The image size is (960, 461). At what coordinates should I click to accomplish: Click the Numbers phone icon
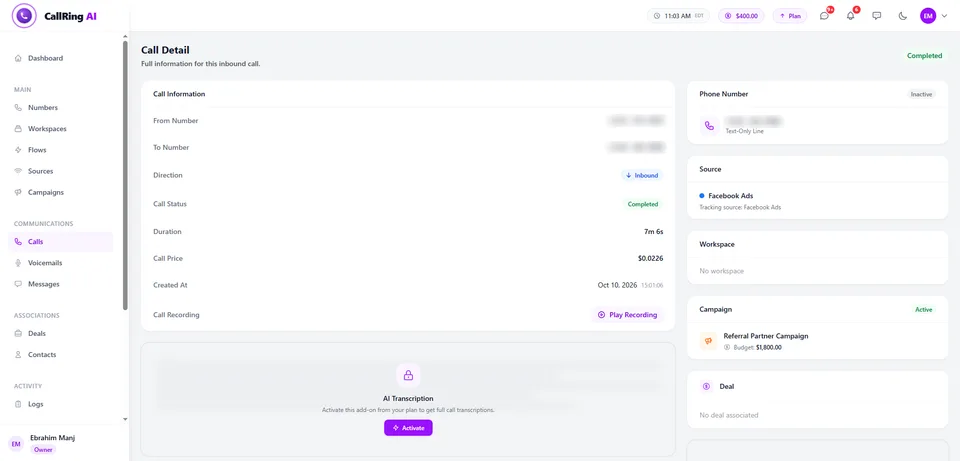click(18, 108)
